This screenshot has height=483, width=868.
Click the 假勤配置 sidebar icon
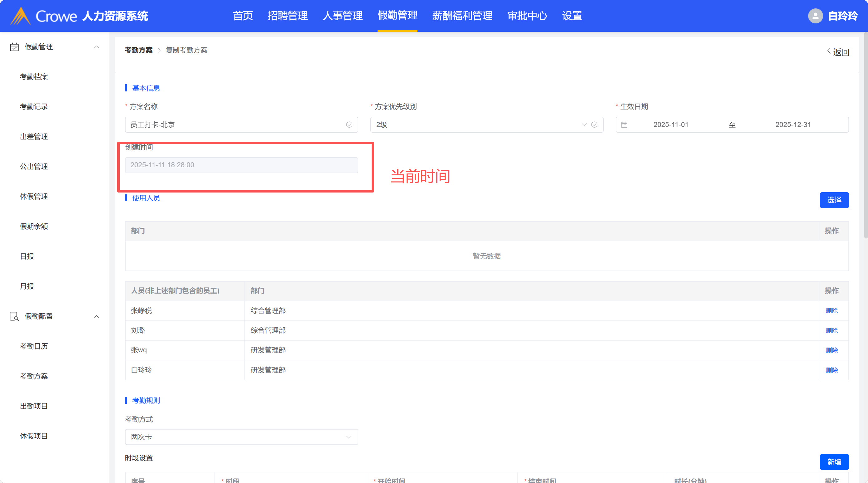[x=14, y=316]
